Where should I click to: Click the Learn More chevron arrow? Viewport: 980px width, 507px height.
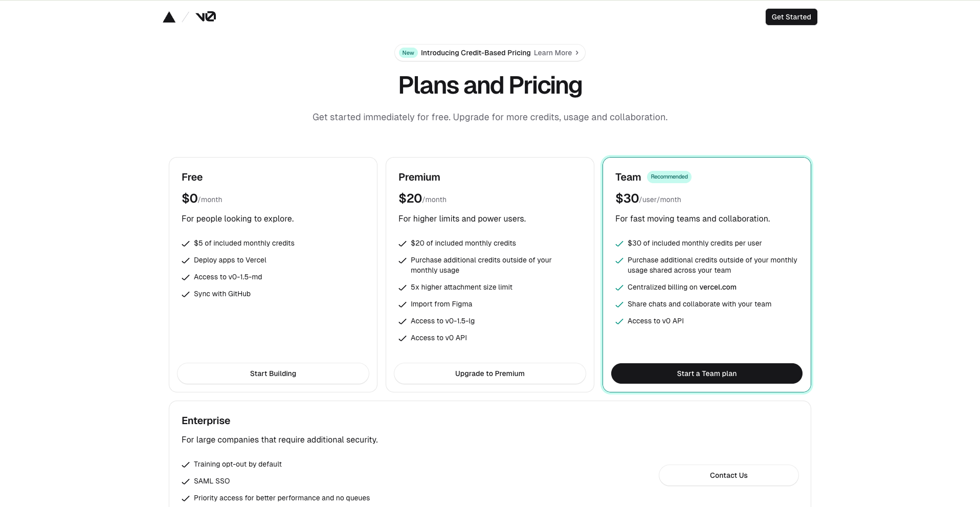pyautogui.click(x=577, y=53)
